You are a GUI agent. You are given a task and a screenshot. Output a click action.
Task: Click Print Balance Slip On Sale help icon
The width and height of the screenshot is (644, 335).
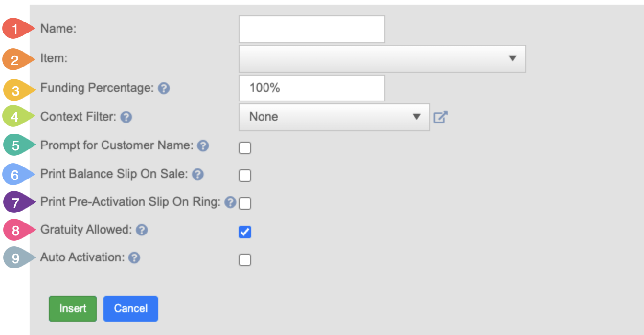pos(198,175)
